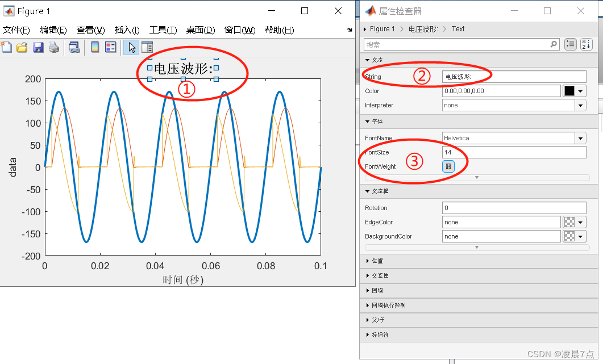The height and width of the screenshot is (364, 603).
Task: Click the search magnifier in Property Inspector
Action: coord(554,45)
